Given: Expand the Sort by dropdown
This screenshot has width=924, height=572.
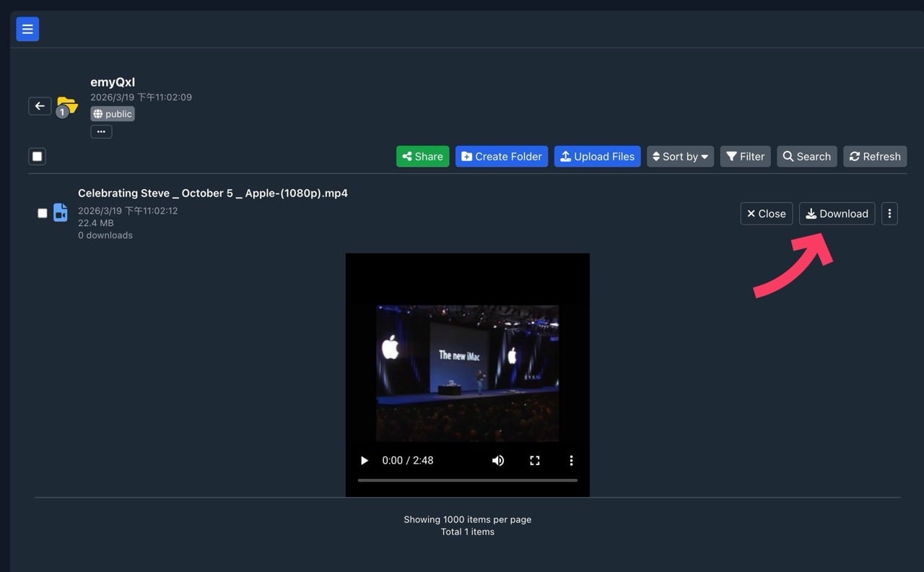Looking at the screenshot, I should point(680,157).
